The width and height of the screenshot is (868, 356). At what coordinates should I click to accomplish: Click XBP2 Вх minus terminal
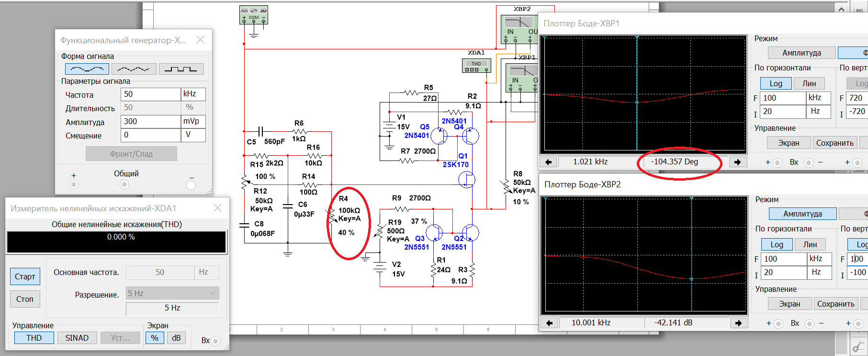click(810, 323)
